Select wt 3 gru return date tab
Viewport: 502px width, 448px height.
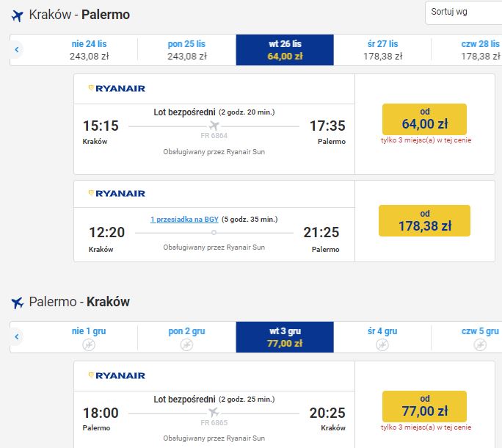pos(285,337)
